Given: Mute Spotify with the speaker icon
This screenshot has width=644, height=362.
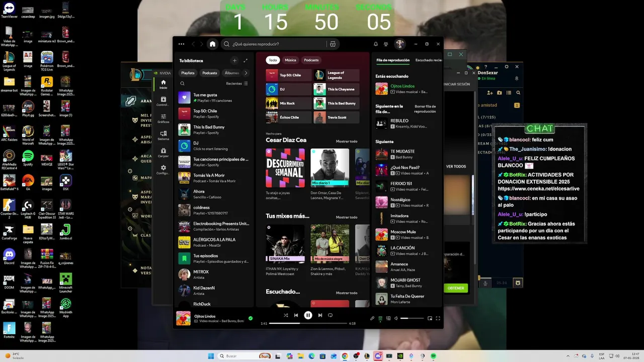Looking at the screenshot, I should (396, 318).
